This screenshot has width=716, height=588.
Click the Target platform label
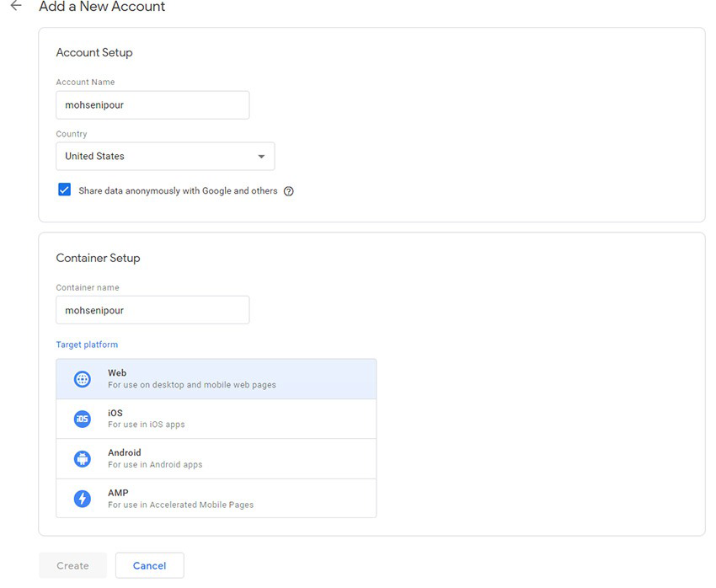pyautogui.click(x=87, y=345)
